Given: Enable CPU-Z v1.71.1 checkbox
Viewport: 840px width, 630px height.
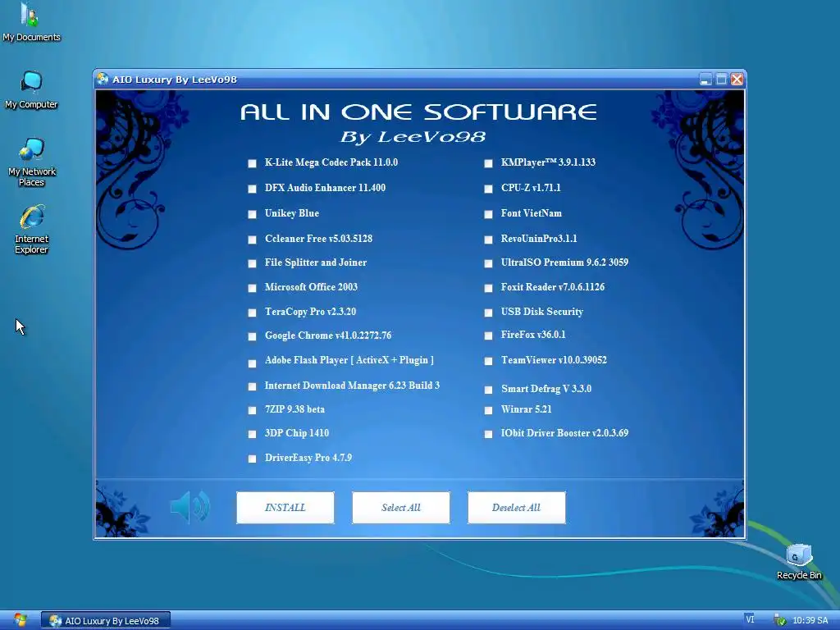Looking at the screenshot, I should pyautogui.click(x=488, y=189).
